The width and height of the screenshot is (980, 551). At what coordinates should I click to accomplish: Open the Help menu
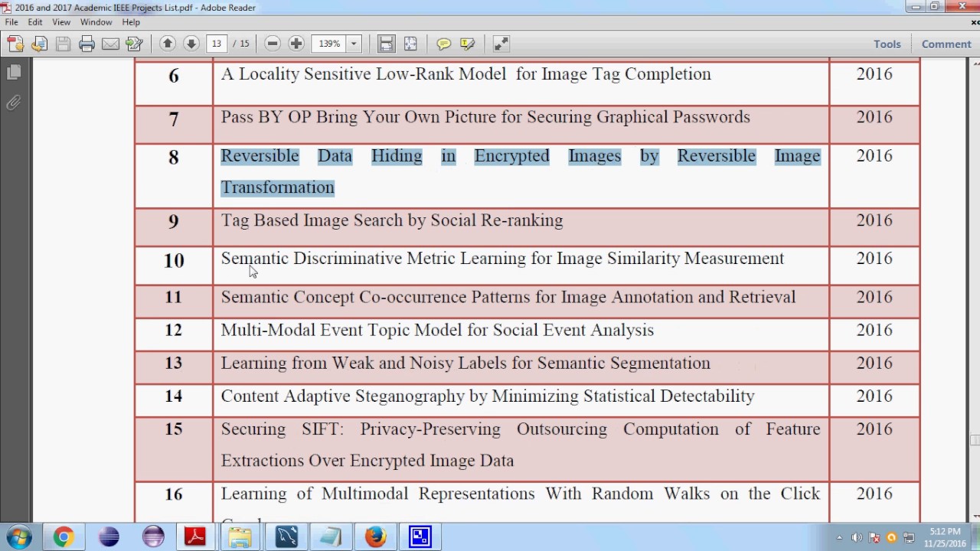tap(131, 22)
